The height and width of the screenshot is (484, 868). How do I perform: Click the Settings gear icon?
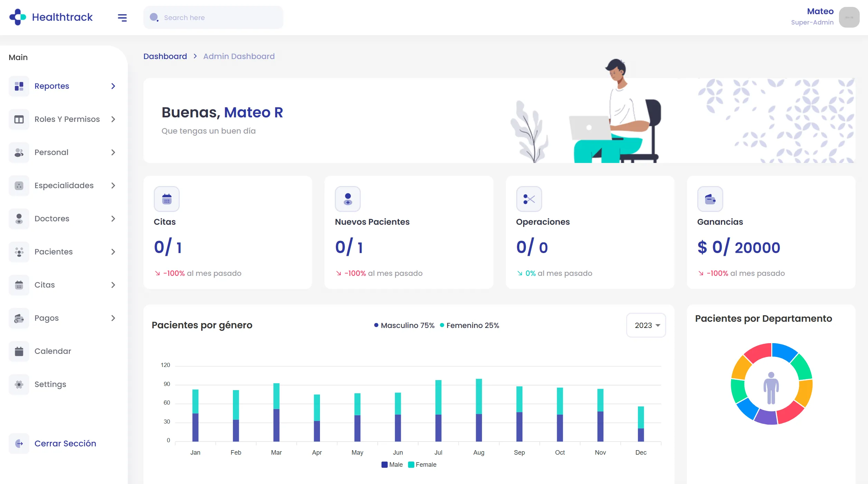click(x=19, y=384)
